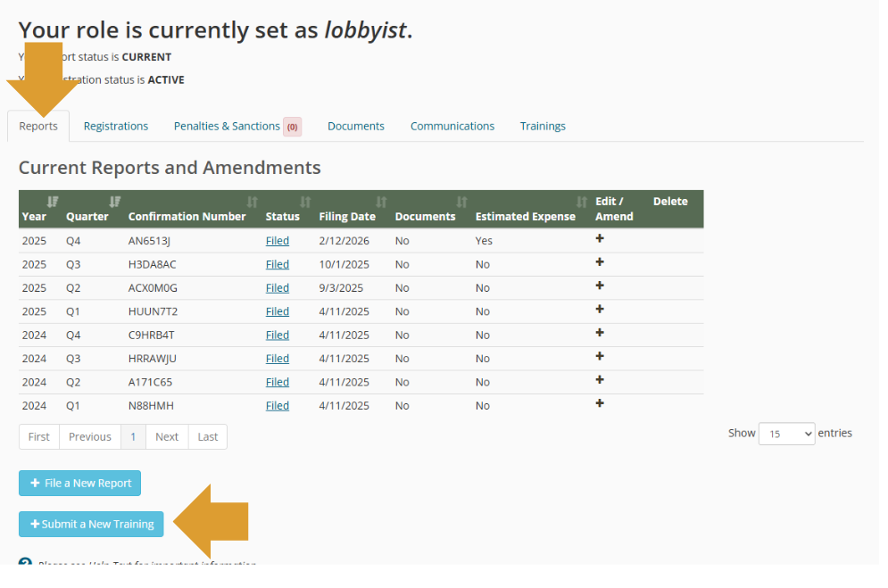Open Filed link for A171C65 report

(x=278, y=382)
